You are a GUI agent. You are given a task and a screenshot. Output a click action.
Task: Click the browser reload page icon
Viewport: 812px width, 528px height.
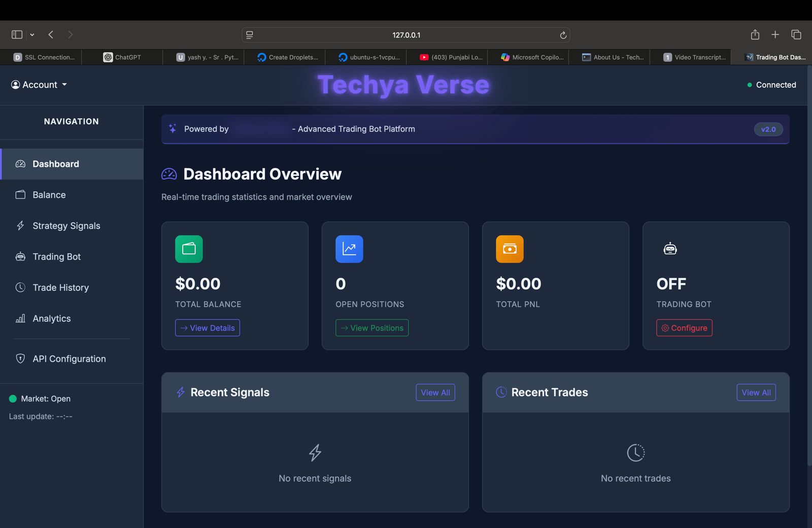(563, 35)
